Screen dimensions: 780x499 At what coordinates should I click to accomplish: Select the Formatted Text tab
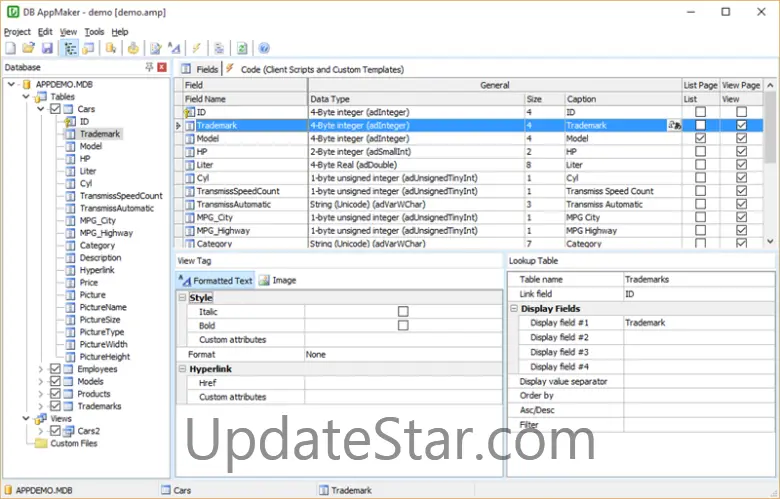click(x=215, y=281)
